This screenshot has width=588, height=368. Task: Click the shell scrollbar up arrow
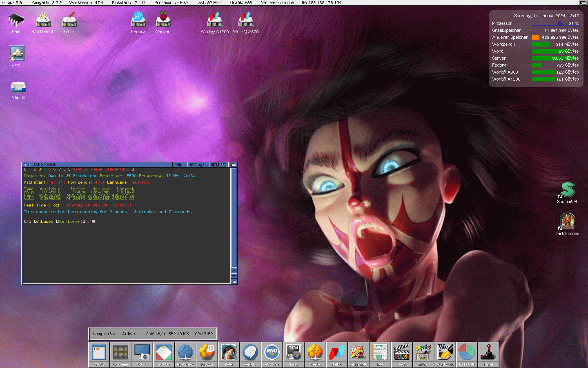click(234, 270)
